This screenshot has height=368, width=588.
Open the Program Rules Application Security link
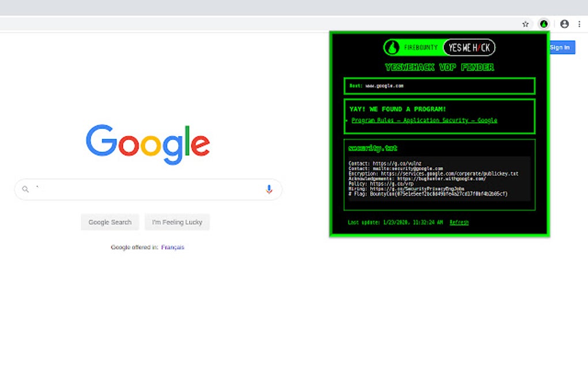[424, 121]
